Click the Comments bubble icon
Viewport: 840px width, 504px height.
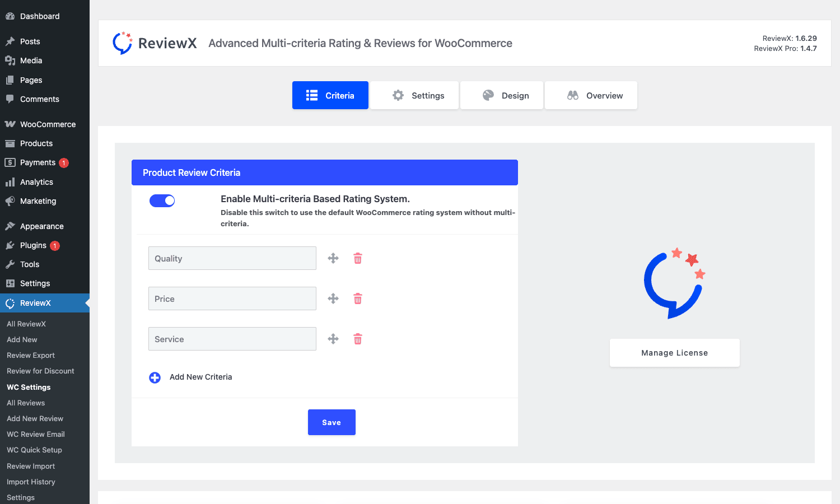tap(10, 99)
